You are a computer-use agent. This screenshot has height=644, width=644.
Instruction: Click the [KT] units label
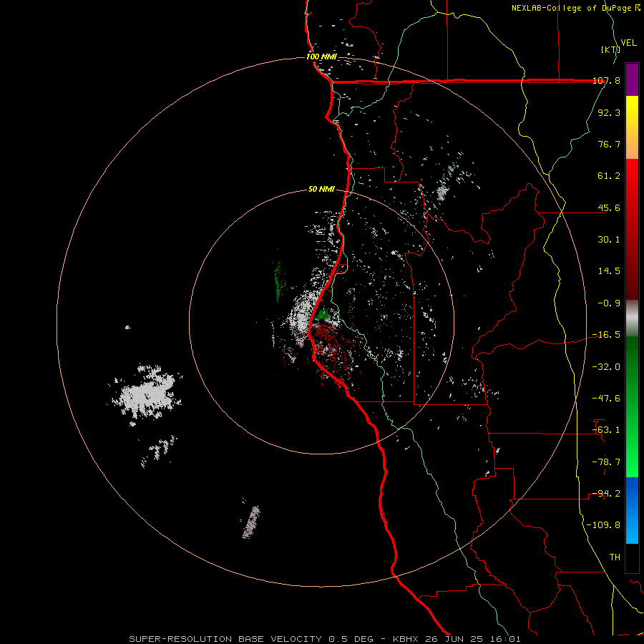tap(611, 49)
